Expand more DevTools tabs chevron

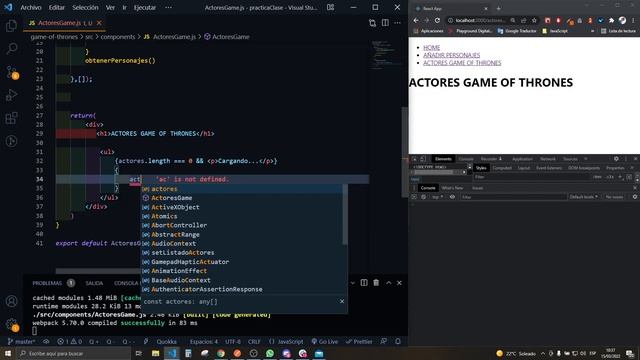[x=586, y=159]
